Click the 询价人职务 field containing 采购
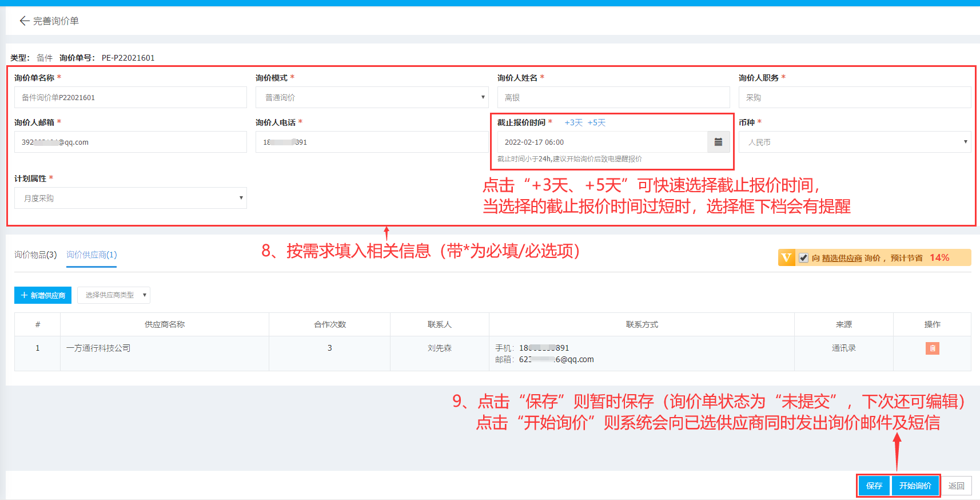The width and height of the screenshot is (980, 500). pos(855,97)
